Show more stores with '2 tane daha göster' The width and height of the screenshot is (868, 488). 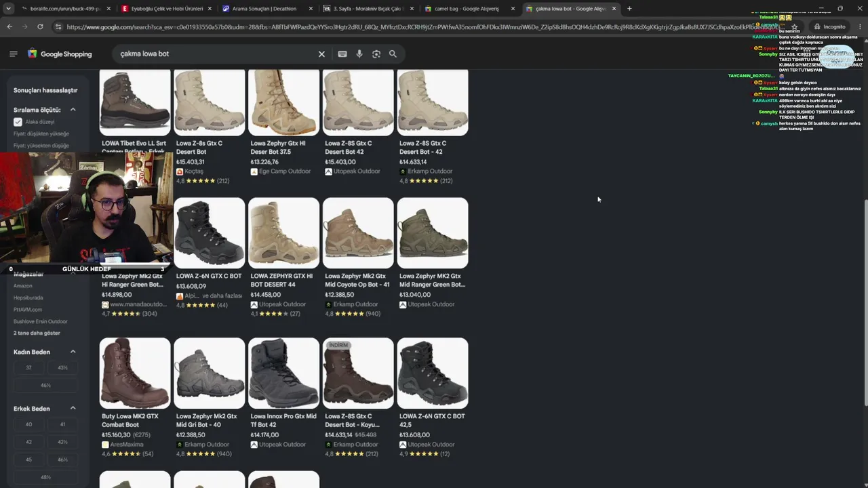[37, 333]
